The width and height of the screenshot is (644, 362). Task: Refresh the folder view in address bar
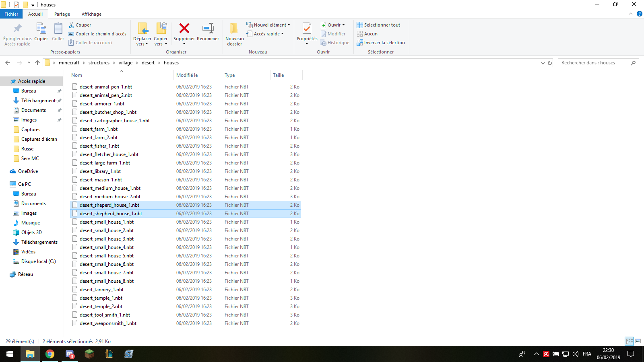(550, 63)
